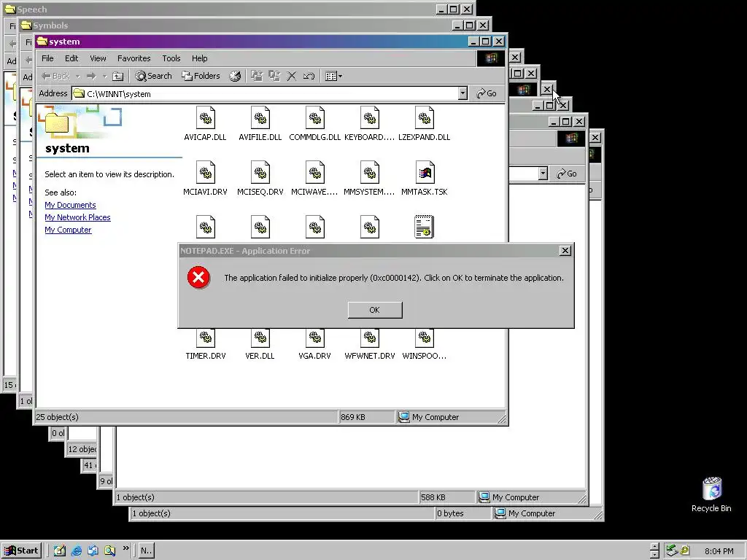Select the TIMER.DRV file icon
This screenshot has height=560, width=747.
pos(205,338)
